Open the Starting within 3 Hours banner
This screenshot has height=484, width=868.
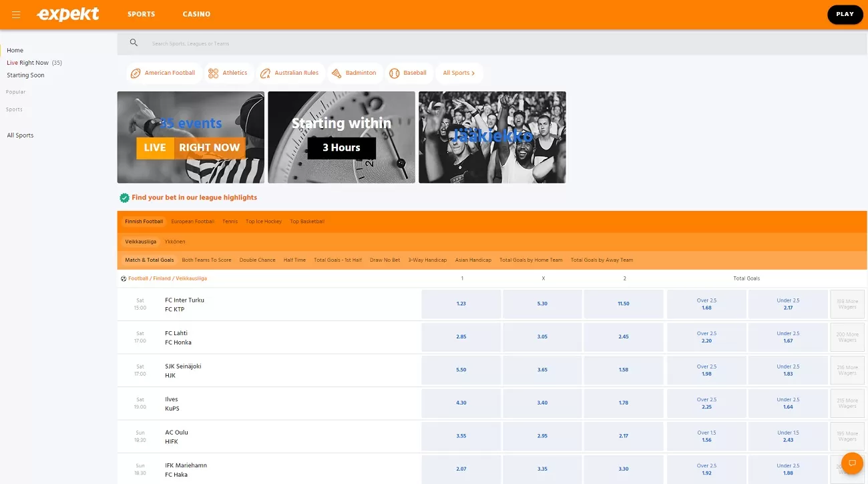(341, 138)
